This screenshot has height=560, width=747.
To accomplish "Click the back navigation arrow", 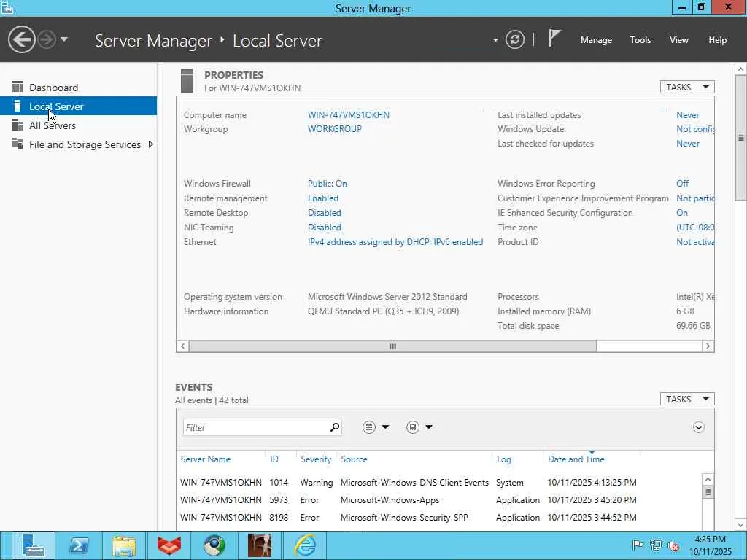I will click(x=21, y=39).
